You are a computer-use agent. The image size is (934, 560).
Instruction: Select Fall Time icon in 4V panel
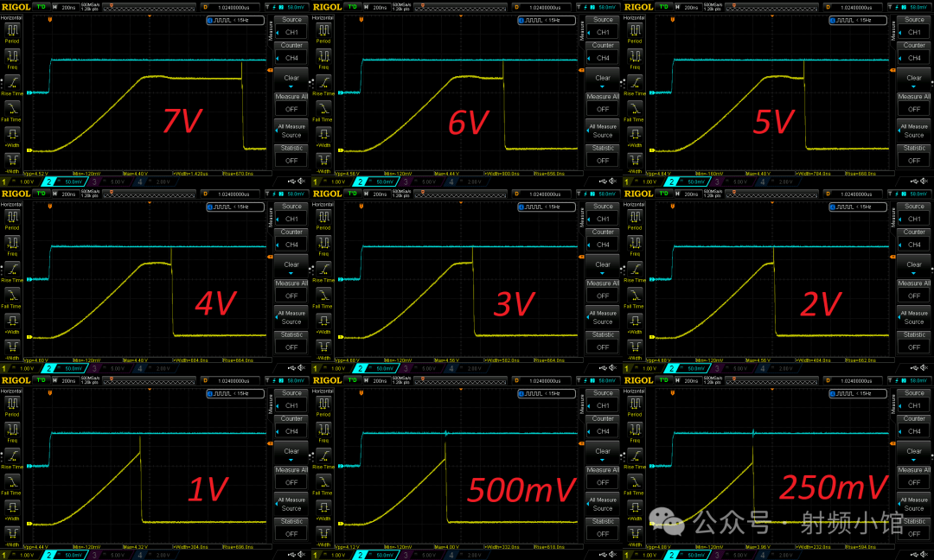coord(13,296)
